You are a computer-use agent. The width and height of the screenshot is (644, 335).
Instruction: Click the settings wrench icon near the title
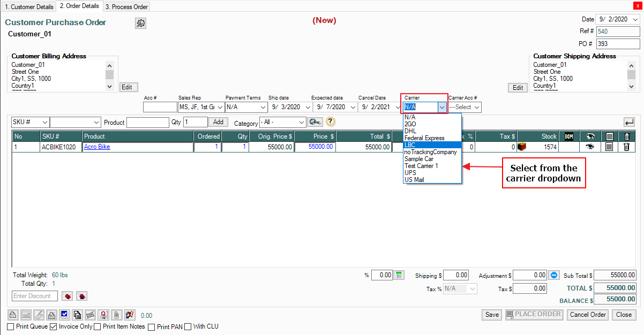tap(140, 23)
